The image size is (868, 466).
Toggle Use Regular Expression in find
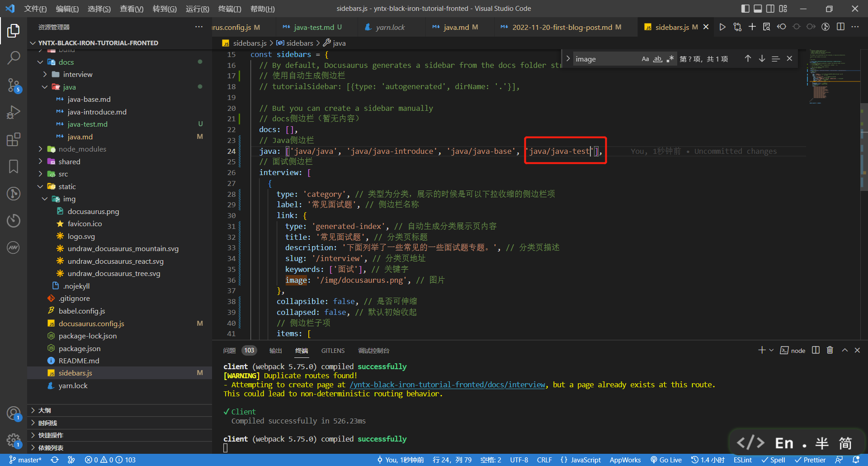(x=670, y=59)
